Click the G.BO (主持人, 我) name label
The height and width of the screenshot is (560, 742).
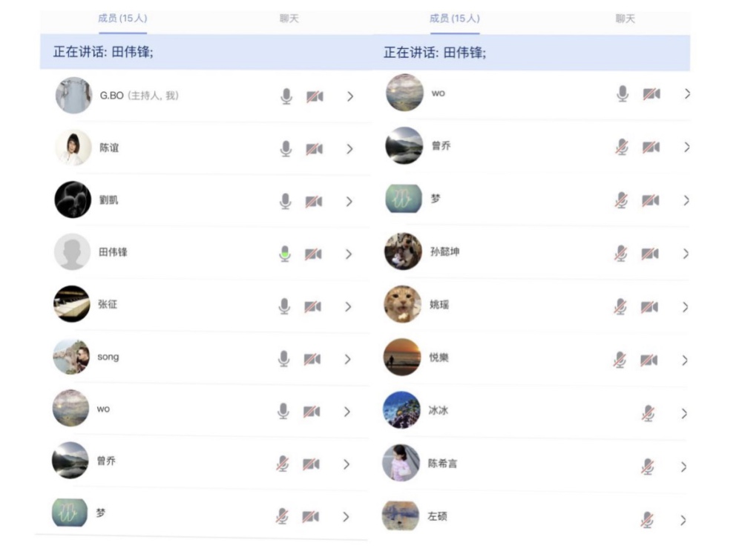pos(139,96)
